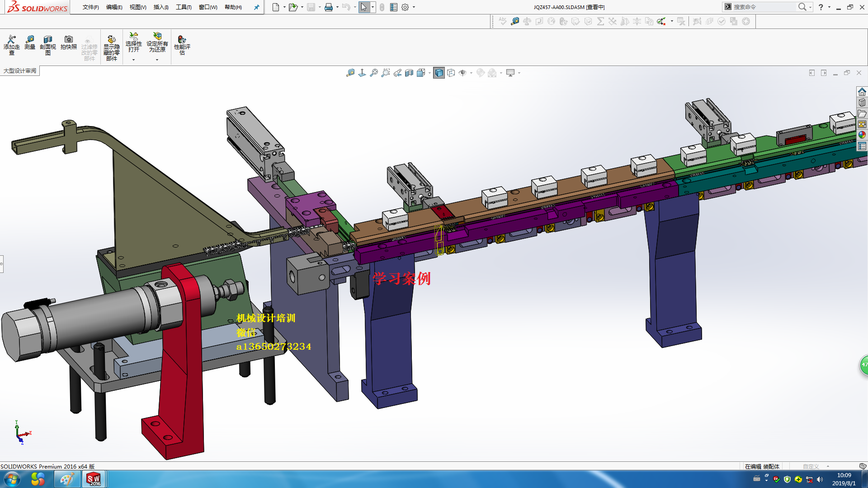The width and height of the screenshot is (868, 488).
Task: Click the Open file icon
Action: pyautogui.click(x=293, y=7)
